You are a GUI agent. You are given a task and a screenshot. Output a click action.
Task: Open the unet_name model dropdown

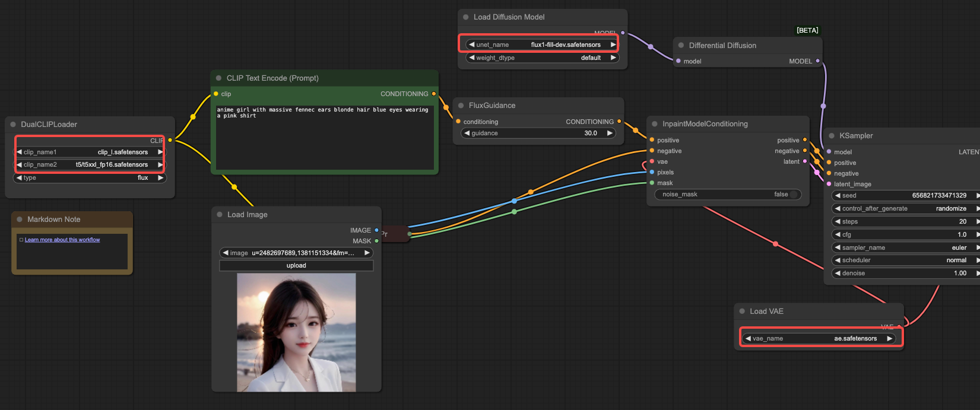(543, 45)
